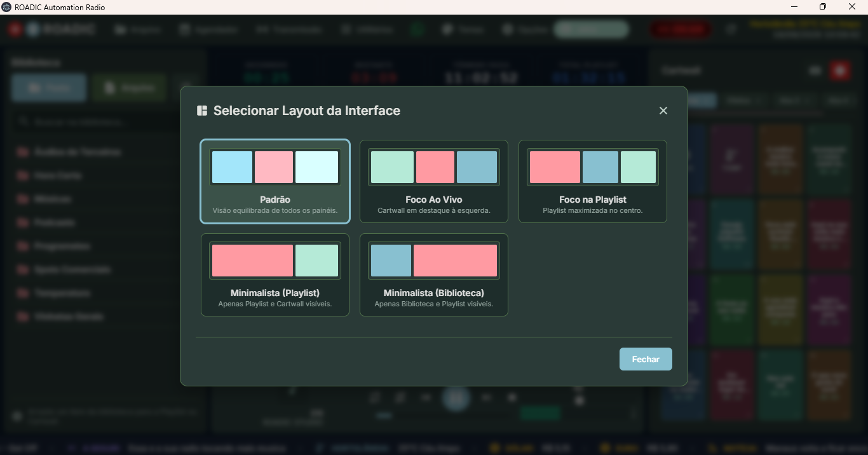Minimize the ROADIC Automation Radio window
The image size is (868, 455).
coord(794,7)
